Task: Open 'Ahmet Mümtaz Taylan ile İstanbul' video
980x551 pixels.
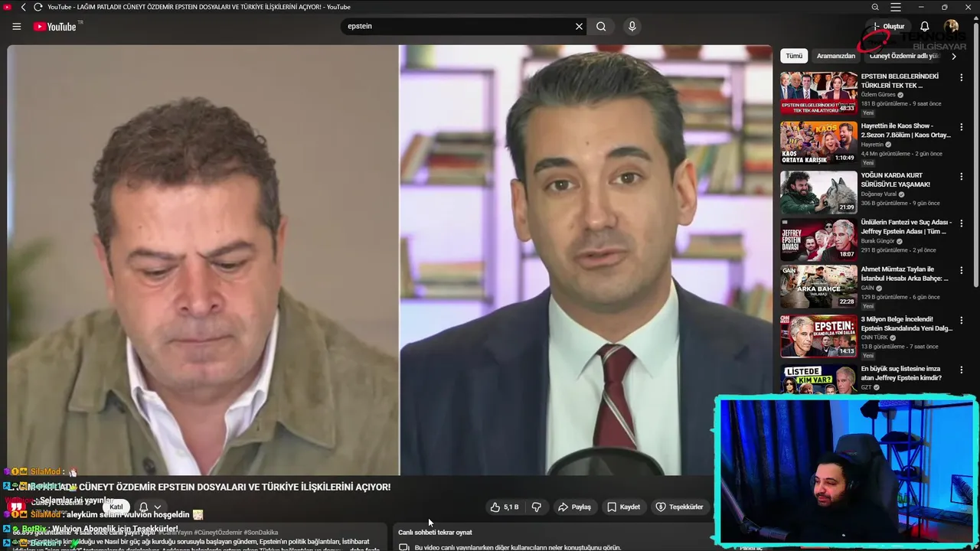Action: pos(904,273)
